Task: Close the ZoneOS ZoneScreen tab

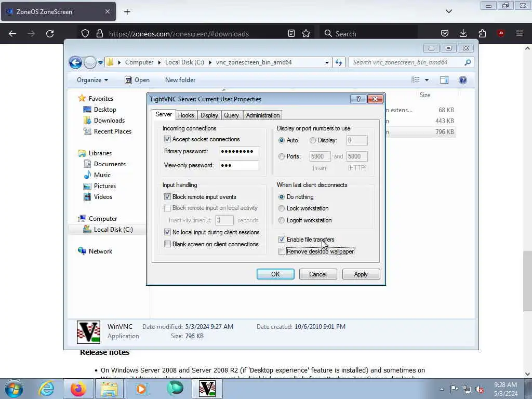Action: pos(107,11)
